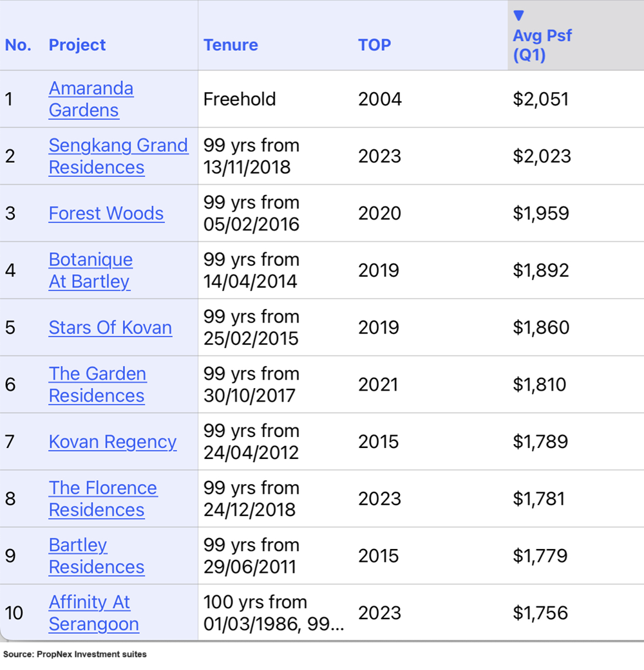
Task: Click the No. column header
Action: coord(18,45)
